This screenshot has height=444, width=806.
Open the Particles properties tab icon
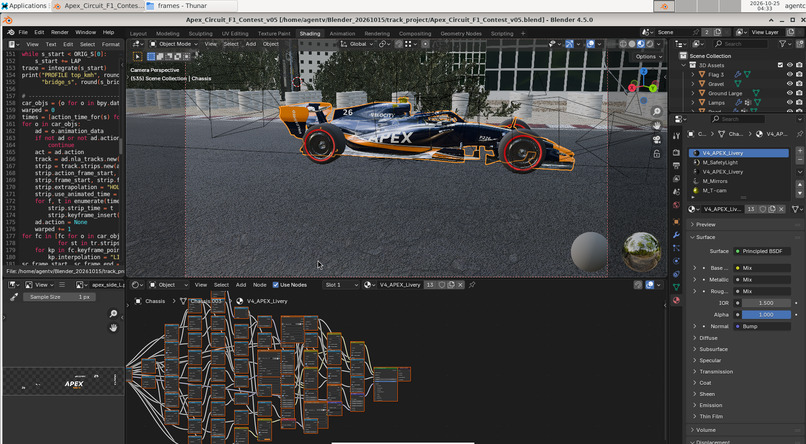[x=676, y=248]
